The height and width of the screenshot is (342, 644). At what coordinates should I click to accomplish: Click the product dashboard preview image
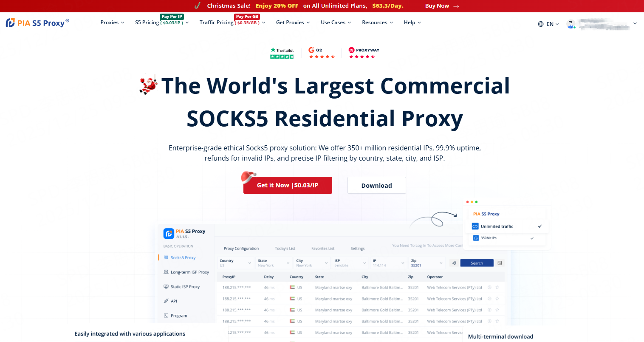[x=331, y=280]
